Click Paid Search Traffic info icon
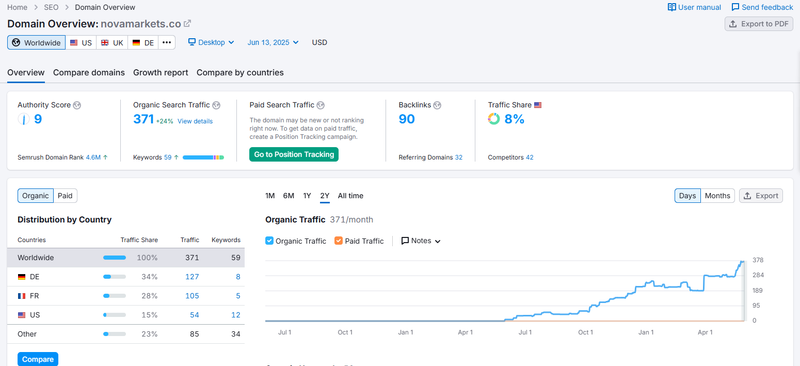Screen dimensions: 800x366 point(320,105)
